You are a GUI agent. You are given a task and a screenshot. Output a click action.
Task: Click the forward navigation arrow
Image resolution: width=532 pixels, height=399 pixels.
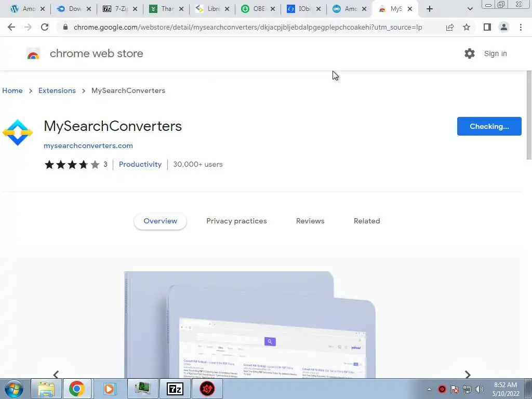(28, 27)
